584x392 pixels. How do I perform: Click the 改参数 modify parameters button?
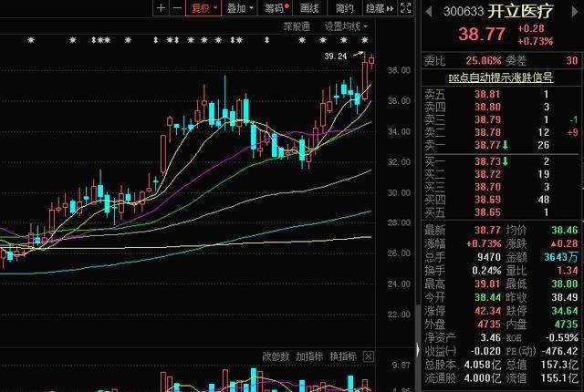pos(276,356)
